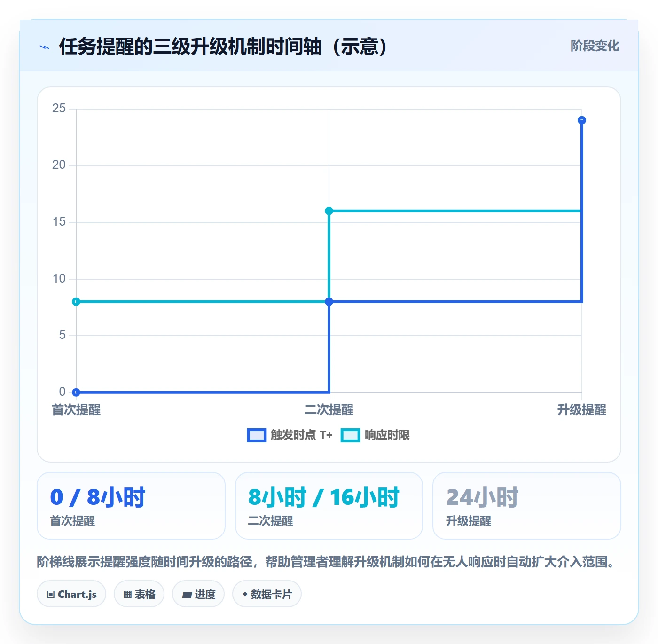This screenshot has width=658, height=644.
Task: Click the 首次提醒 x-axis label
Action: [76, 410]
